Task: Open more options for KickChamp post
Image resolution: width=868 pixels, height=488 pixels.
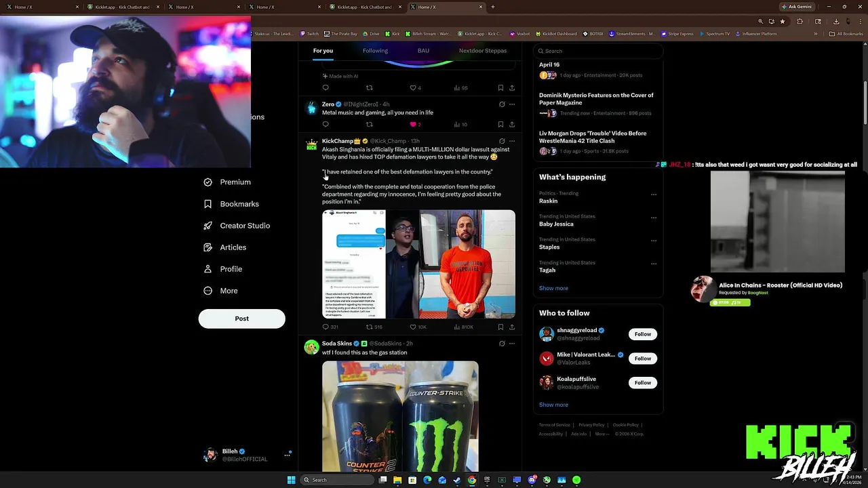Action: point(512,141)
